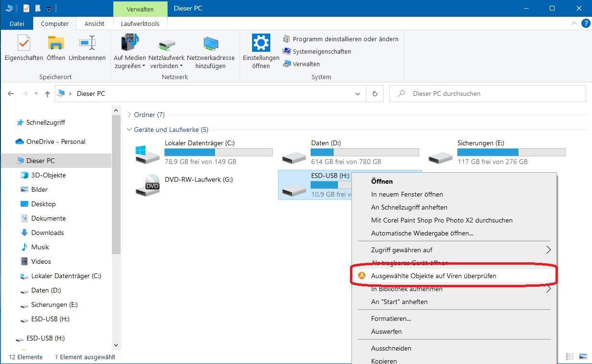This screenshot has width=592, height=364.
Task: Click the Sicherungen (E:) capacity bar
Action: [x=511, y=152]
